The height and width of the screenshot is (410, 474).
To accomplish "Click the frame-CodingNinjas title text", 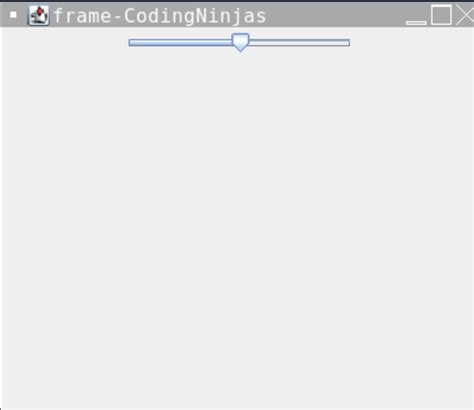I will (x=160, y=16).
